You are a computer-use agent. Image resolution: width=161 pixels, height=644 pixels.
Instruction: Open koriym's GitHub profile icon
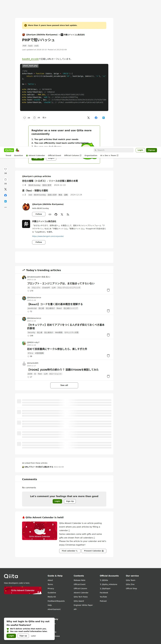tap(56, 214)
